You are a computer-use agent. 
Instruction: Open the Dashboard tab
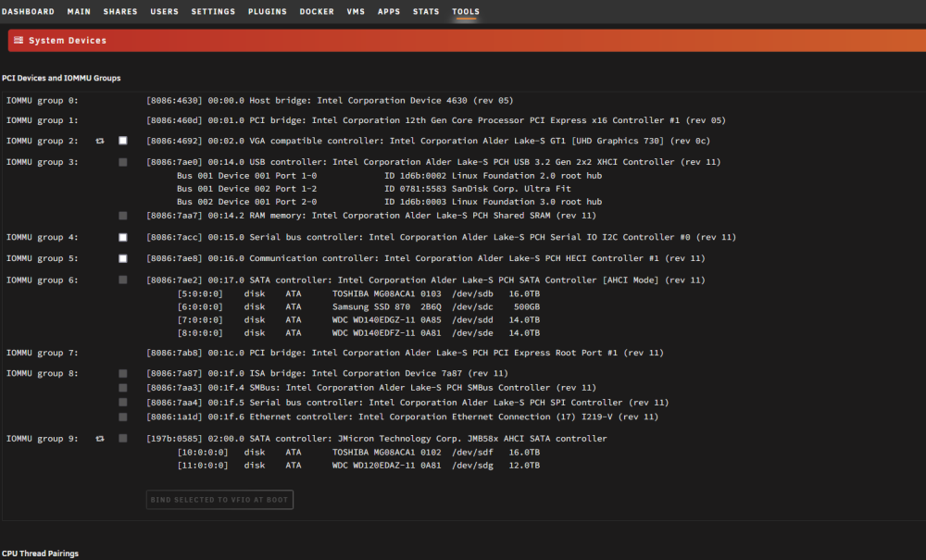[x=28, y=11]
